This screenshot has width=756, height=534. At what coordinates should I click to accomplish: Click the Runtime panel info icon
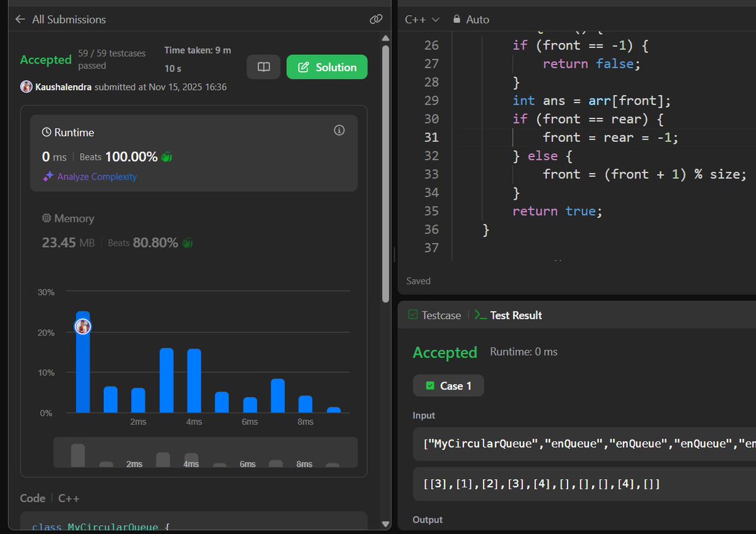click(x=339, y=130)
